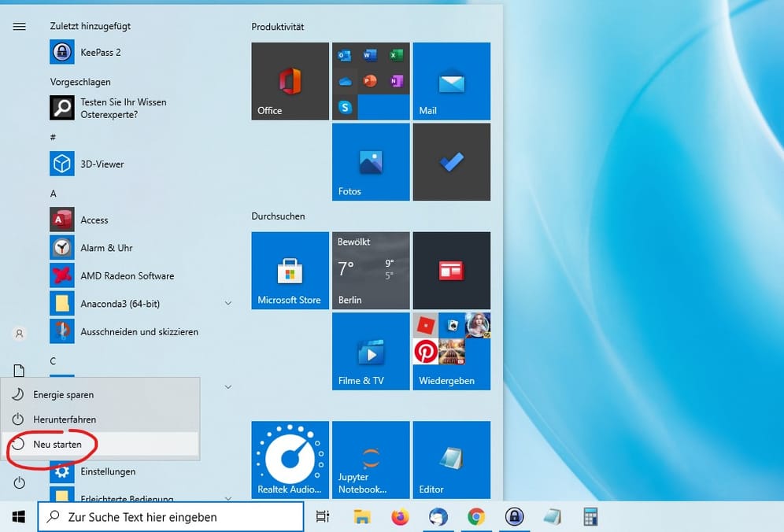Click the OneNote icon in Office folder tile
The image size is (784, 532).
coord(396,81)
